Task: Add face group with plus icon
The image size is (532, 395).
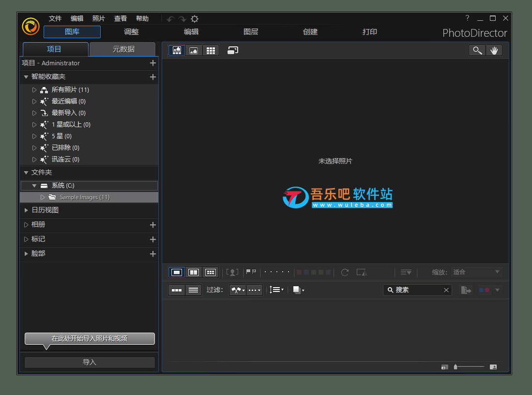Action: (153, 254)
